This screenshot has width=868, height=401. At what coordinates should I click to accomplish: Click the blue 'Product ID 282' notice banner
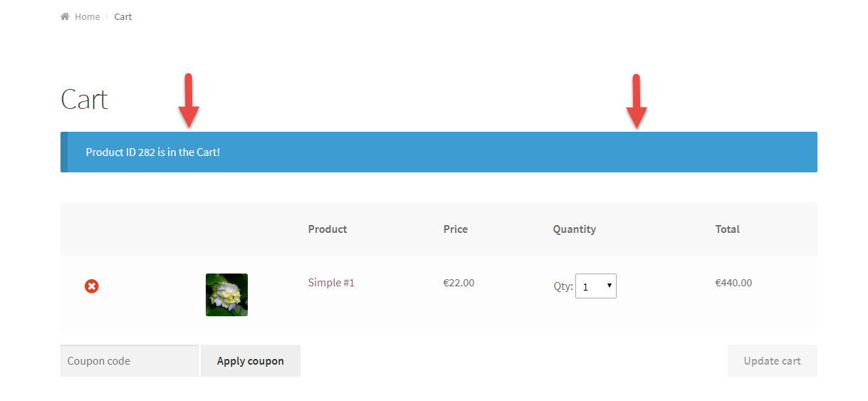tap(439, 152)
